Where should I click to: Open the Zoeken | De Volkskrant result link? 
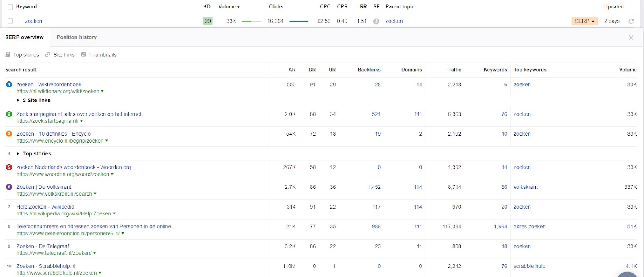tap(43, 187)
